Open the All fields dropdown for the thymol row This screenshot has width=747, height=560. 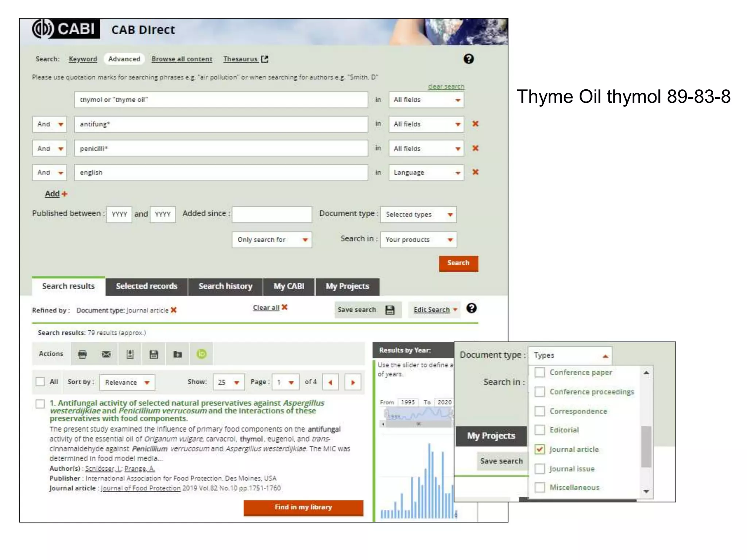[x=426, y=100]
